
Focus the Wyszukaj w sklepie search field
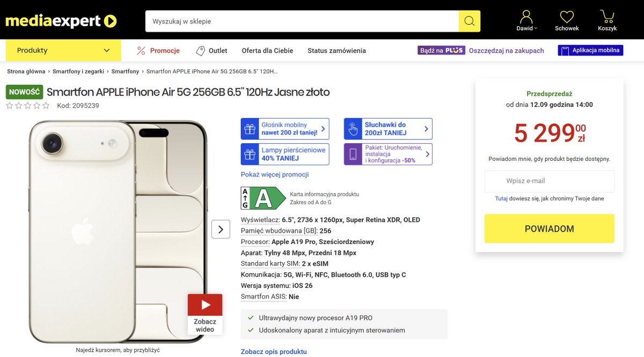point(302,21)
